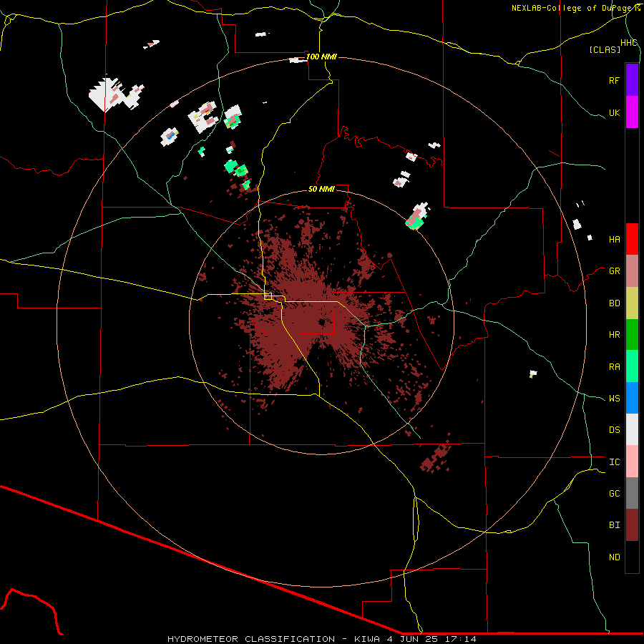Click the HHC product label
644x644 pixels.
(x=629, y=43)
